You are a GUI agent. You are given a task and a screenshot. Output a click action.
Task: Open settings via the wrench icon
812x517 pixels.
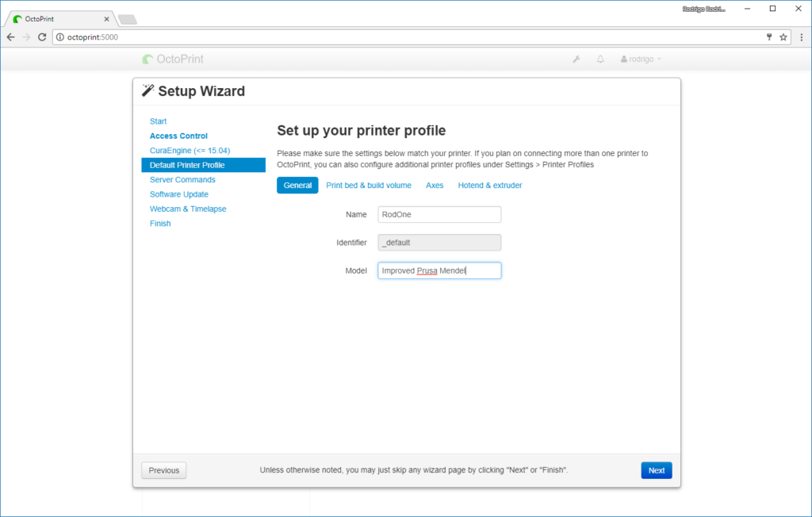576,59
